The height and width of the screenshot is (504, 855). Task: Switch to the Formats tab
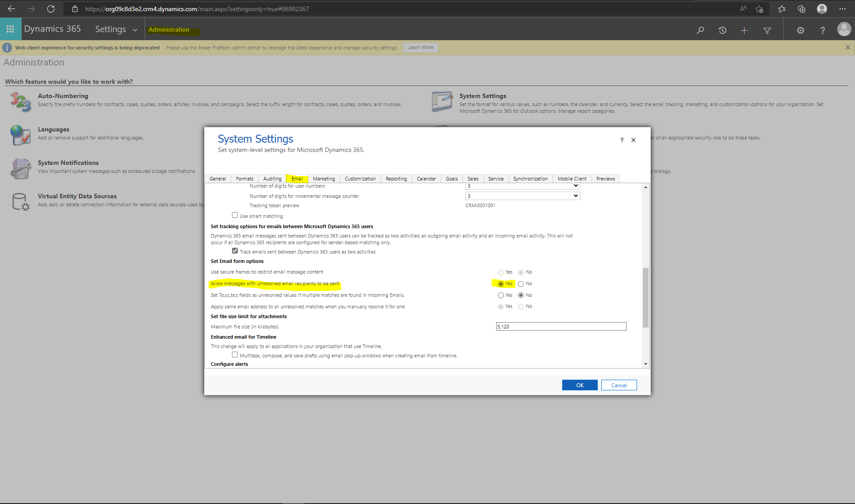244,179
